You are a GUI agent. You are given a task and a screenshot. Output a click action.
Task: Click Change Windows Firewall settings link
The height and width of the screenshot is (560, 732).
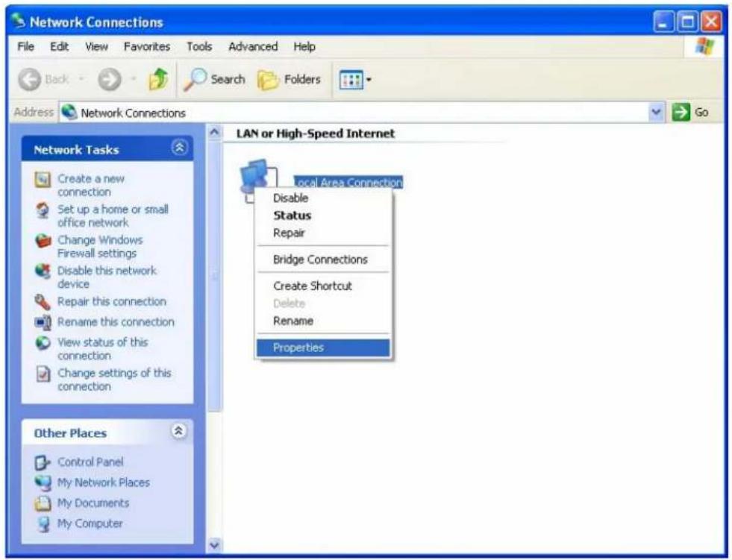101,246
